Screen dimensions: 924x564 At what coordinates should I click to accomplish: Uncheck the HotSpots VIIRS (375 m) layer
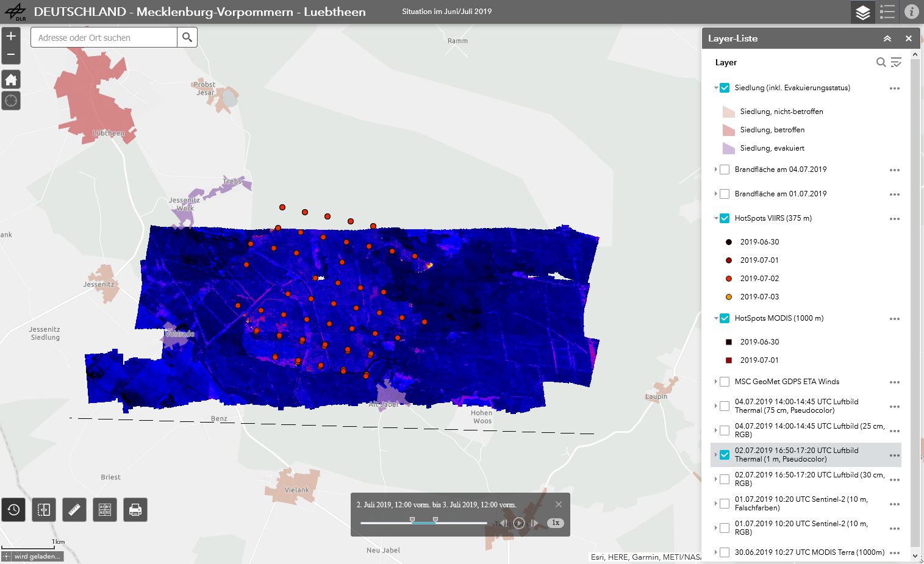click(725, 218)
